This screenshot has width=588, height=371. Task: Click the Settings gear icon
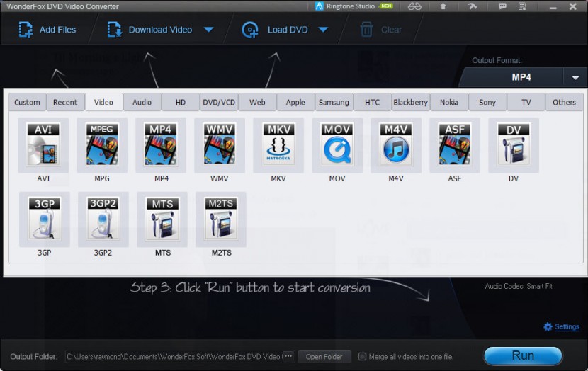click(548, 327)
